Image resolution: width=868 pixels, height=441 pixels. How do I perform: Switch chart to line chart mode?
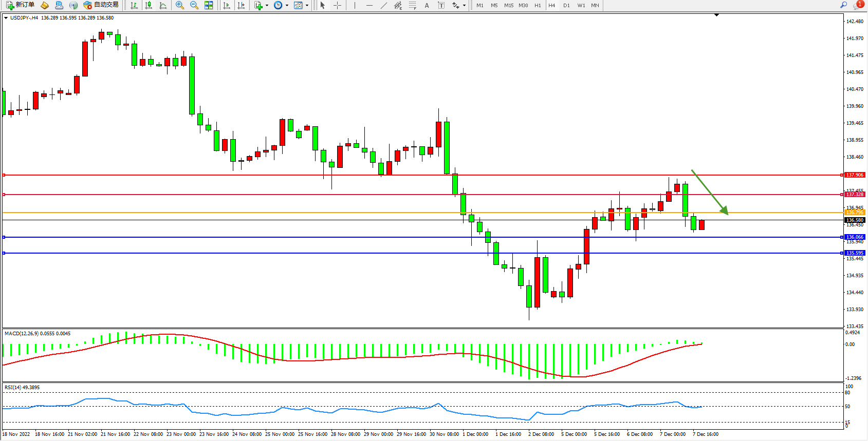[x=163, y=5]
